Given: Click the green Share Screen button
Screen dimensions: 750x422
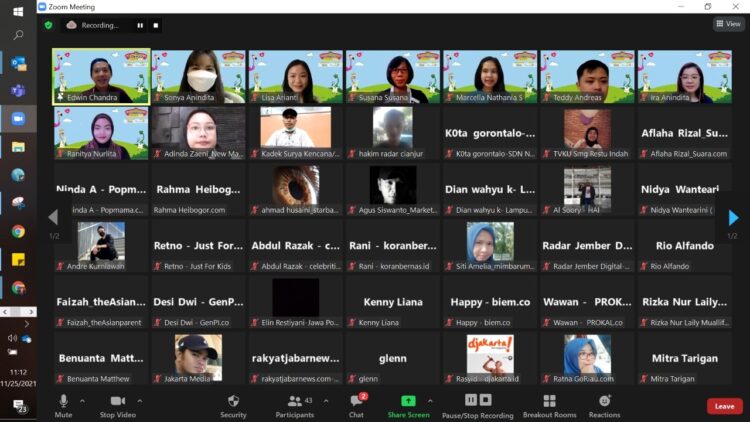Looking at the screenshot, I should (x=408, y=403).
